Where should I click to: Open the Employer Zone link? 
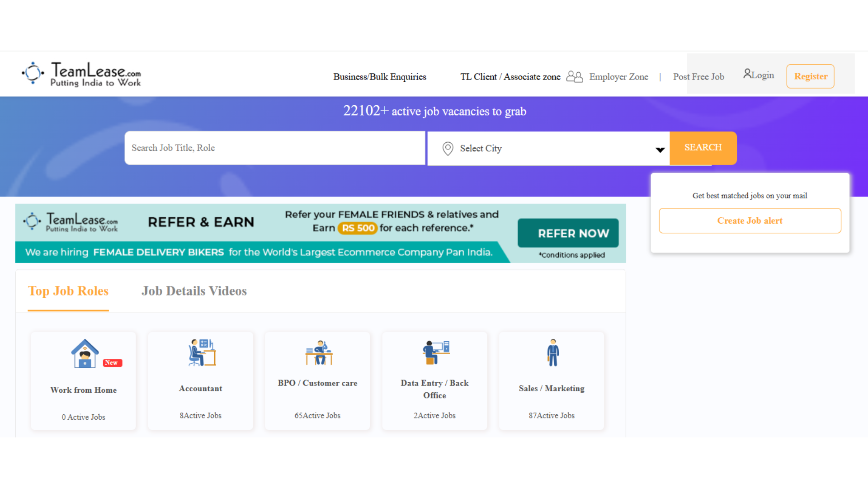[x=618, y=77]
